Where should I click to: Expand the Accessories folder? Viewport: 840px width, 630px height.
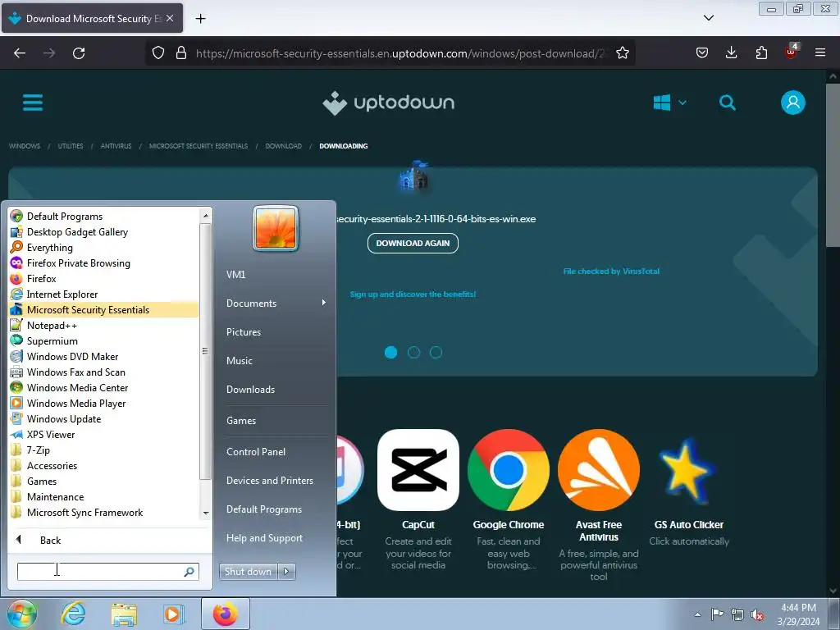103,466
